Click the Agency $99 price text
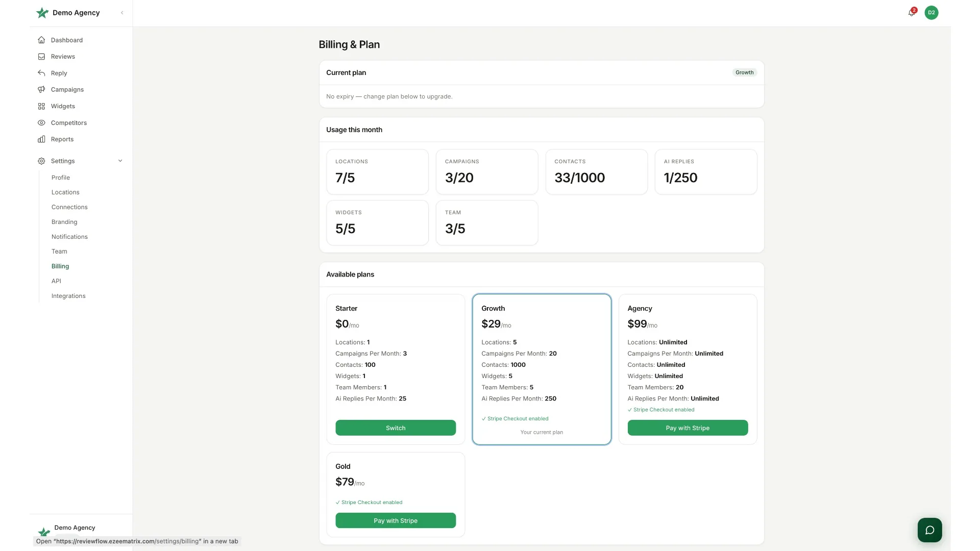980x551 pixels. 642,324
